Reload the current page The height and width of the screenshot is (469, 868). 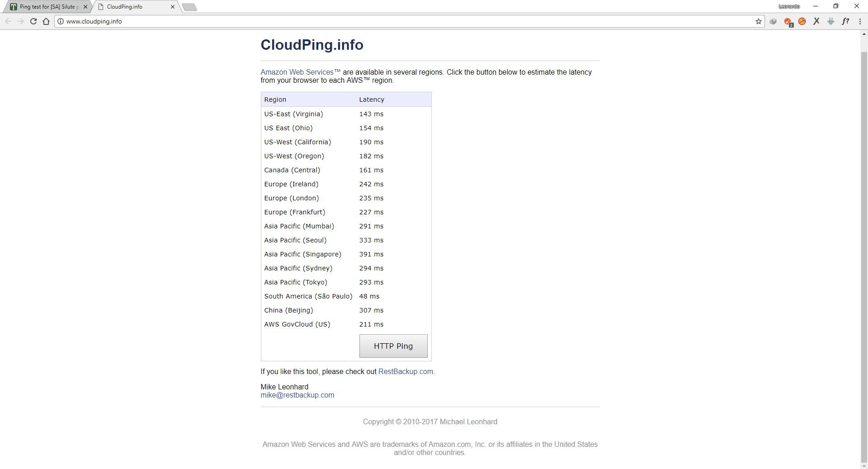coord(33,21)
